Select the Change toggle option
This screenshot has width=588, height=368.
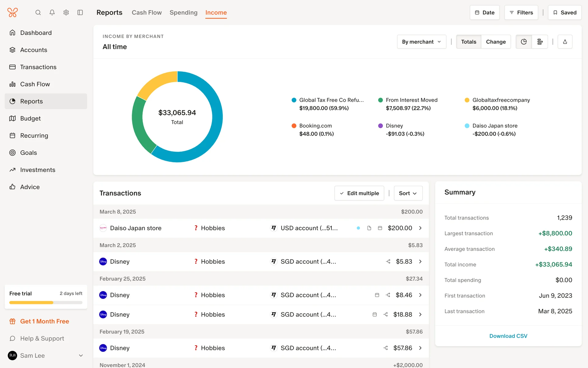[496, 42]
